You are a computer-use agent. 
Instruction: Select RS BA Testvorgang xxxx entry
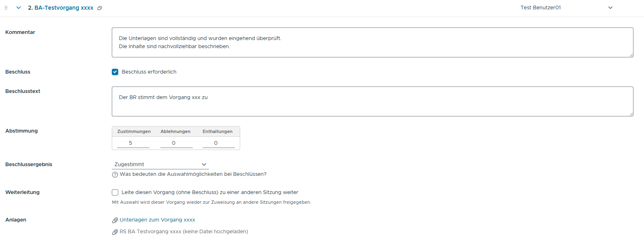click(x=183, y=232)
